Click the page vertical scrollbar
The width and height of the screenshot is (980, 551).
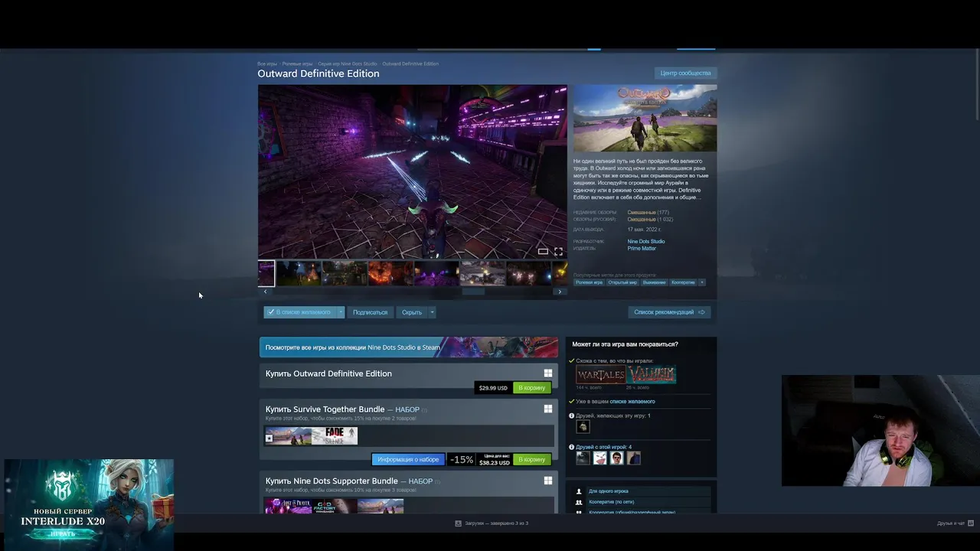click(976, 84)
